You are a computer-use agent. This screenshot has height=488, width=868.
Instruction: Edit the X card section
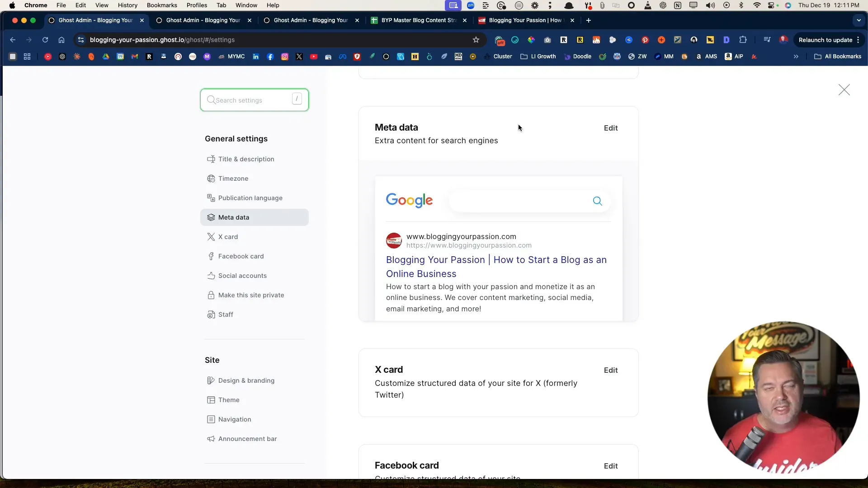pos(610,370)
